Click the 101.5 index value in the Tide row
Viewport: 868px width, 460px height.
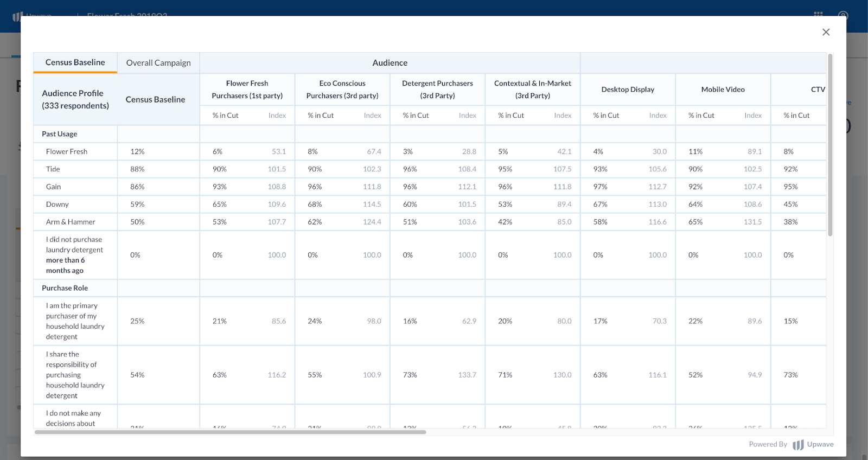[x=277, y=169]
